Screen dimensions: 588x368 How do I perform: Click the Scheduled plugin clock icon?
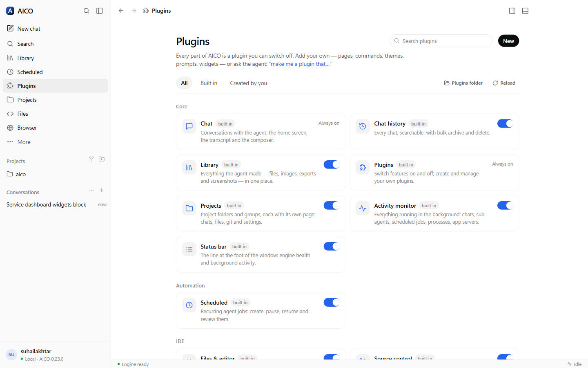(189, 305)
